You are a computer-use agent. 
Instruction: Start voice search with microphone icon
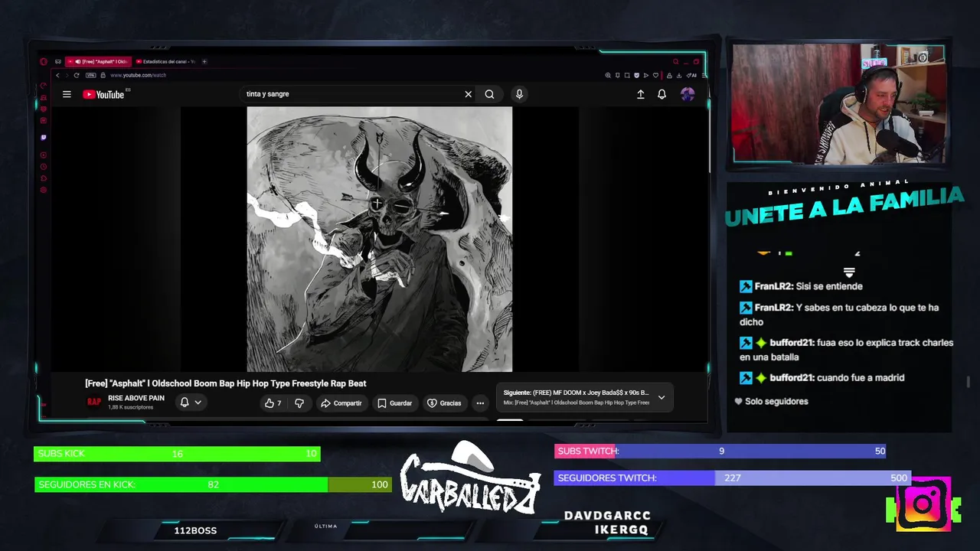point(519,94)
